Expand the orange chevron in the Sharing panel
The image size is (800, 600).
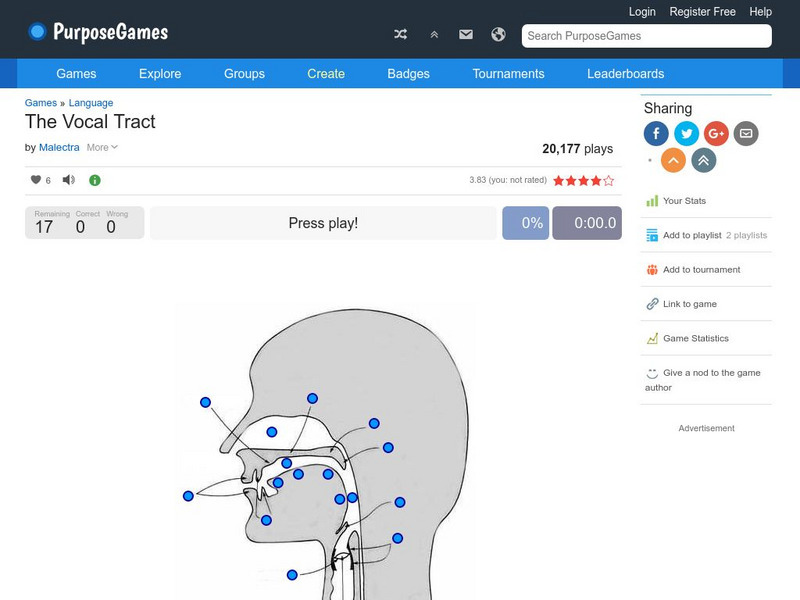click(x=672, y=159)
